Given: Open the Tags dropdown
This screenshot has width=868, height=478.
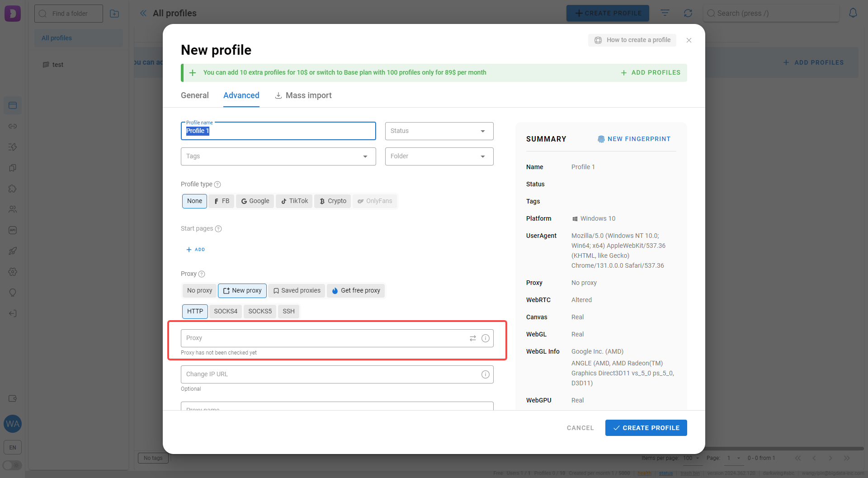Looking at the screenshot, I should pos(278,156).
